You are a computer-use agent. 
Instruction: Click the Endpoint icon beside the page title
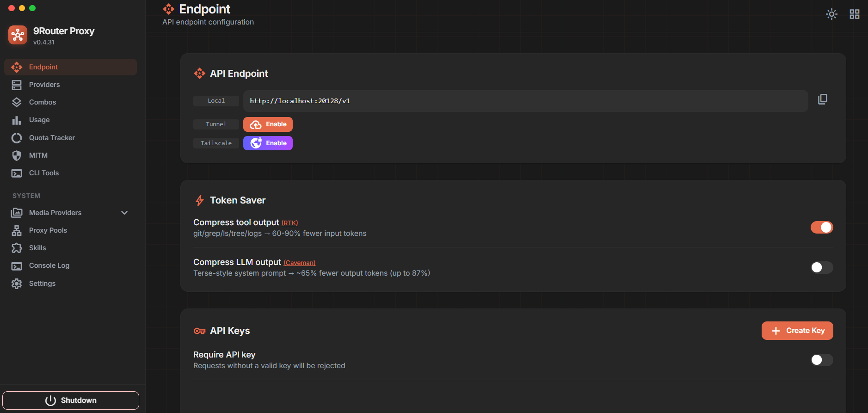click(169, 9)
